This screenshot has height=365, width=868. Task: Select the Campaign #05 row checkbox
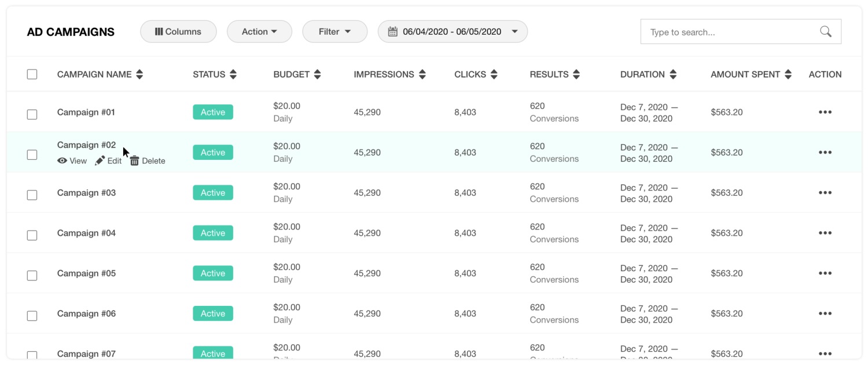32,276
